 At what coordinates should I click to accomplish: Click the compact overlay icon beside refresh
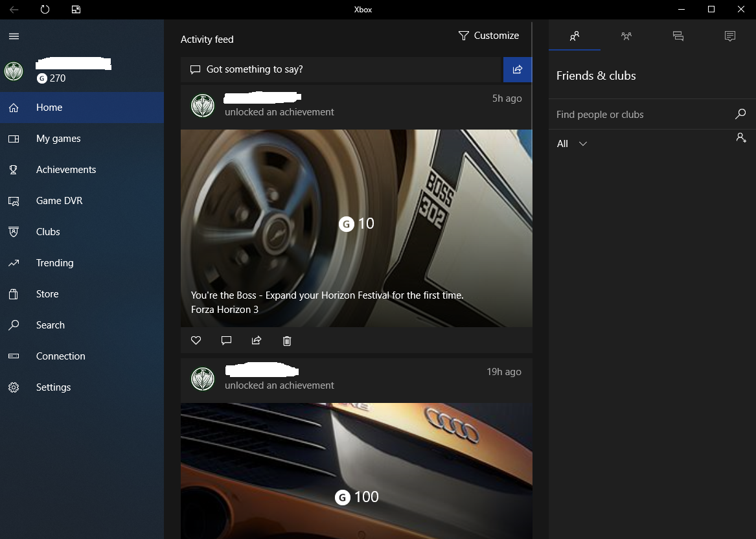[x=76, y=9]
